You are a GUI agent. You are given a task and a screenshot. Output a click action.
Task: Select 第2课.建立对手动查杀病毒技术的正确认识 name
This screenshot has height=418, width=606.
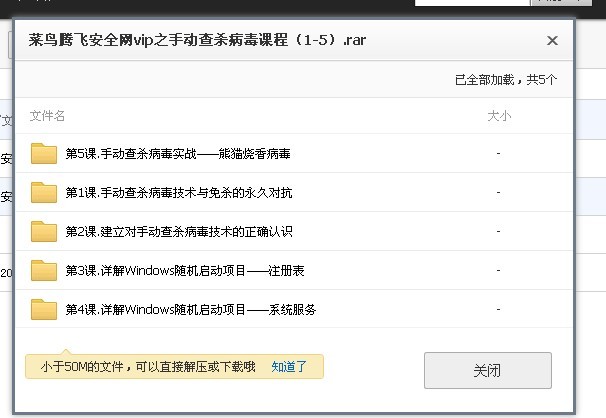coord(179,232)
